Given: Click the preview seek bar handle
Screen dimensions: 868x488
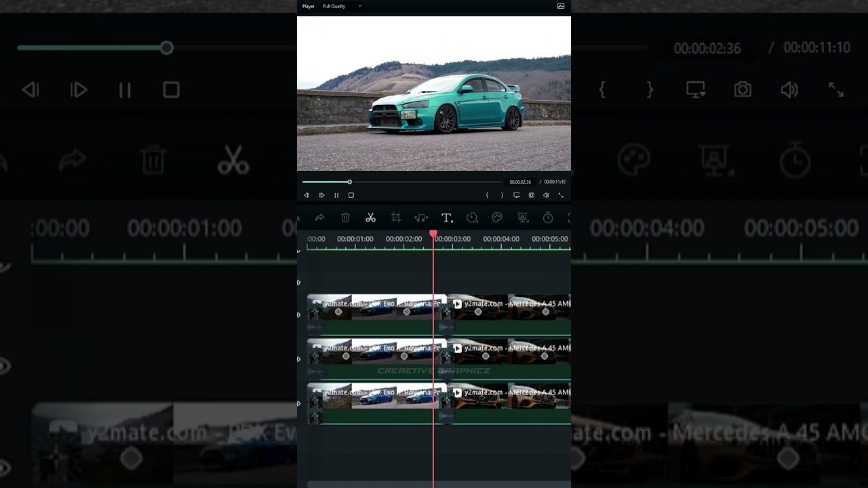Looking at the screenshot, I should [350, 182].
